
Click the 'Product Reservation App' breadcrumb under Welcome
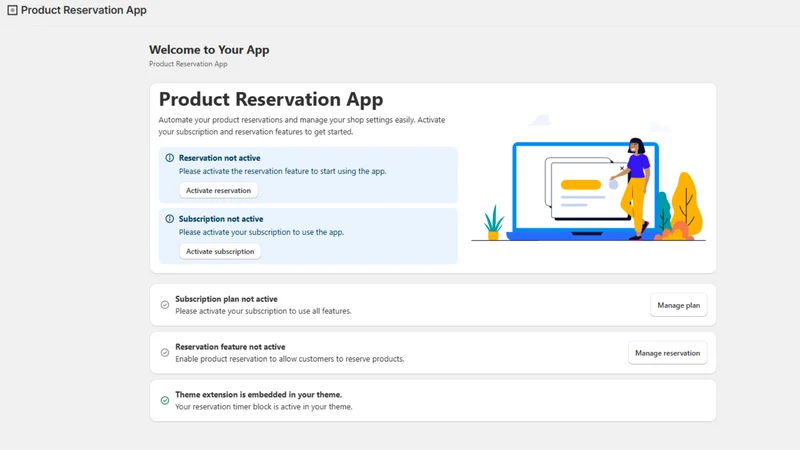(188, 64)
